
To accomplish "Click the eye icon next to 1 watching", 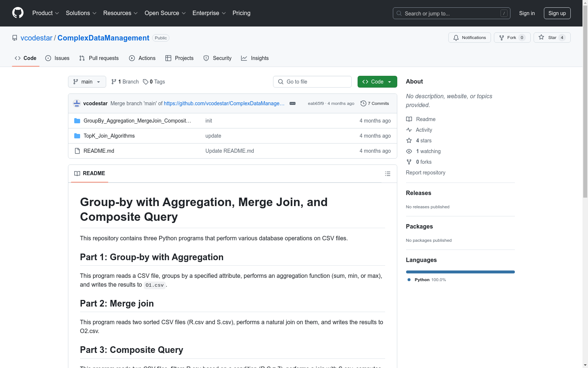I will [x=409, y=151].
